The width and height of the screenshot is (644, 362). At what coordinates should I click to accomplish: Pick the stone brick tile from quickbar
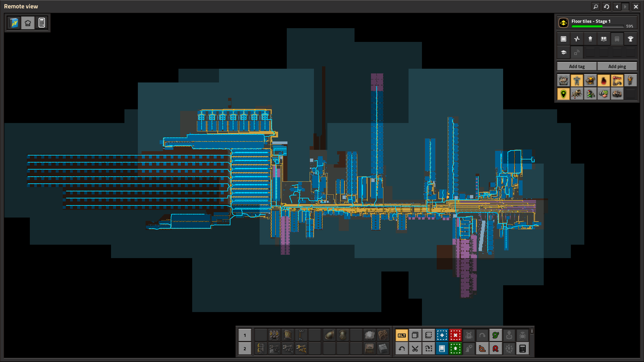pos(383,349)
